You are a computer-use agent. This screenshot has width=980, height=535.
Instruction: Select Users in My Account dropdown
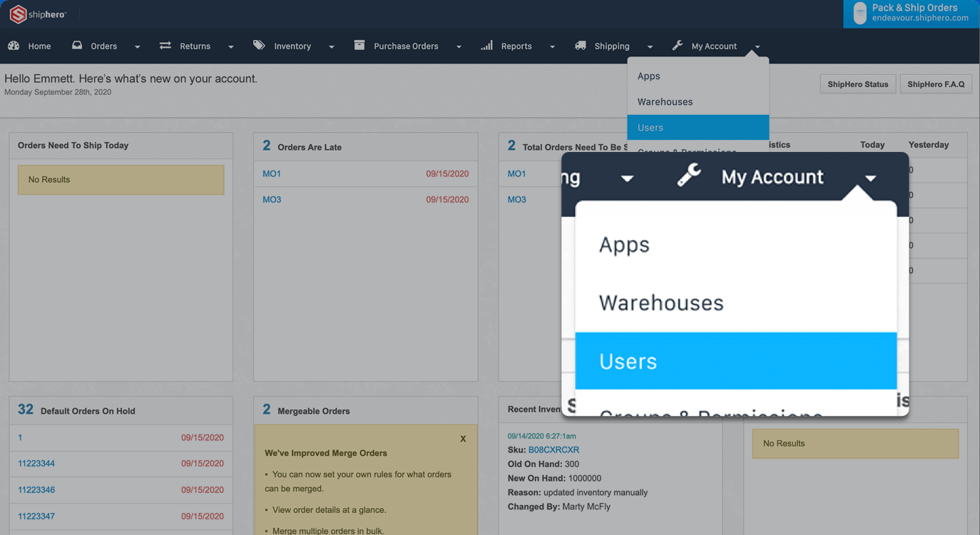(698, 128)
